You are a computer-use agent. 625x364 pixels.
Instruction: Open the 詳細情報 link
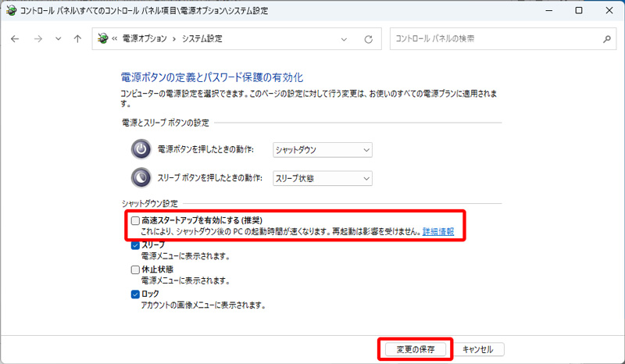[438, 232]
